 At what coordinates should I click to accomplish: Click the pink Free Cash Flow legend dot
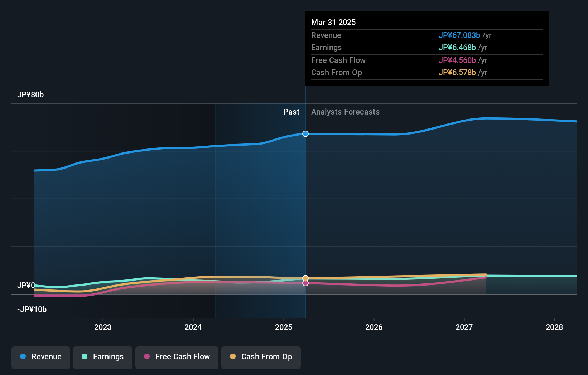147,357
